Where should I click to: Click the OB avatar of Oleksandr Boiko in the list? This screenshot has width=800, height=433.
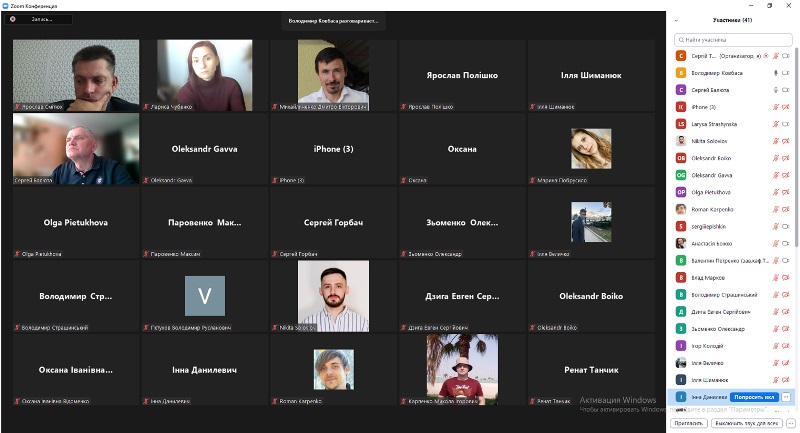click(681, 158)
